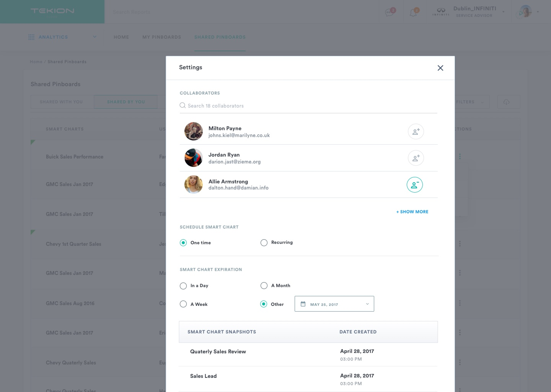Image resolution: width=551 pixels, height=392 pixels.
Task: Click the Infiniti brand logo
Action: click(441, 12)
